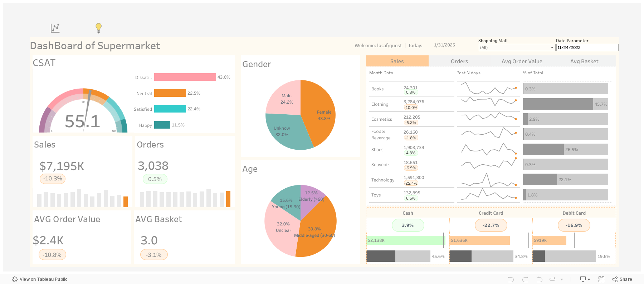Switch to the Avg Basket tab
The height and width of the screenshot is (284, 644).
pos(584,61)
